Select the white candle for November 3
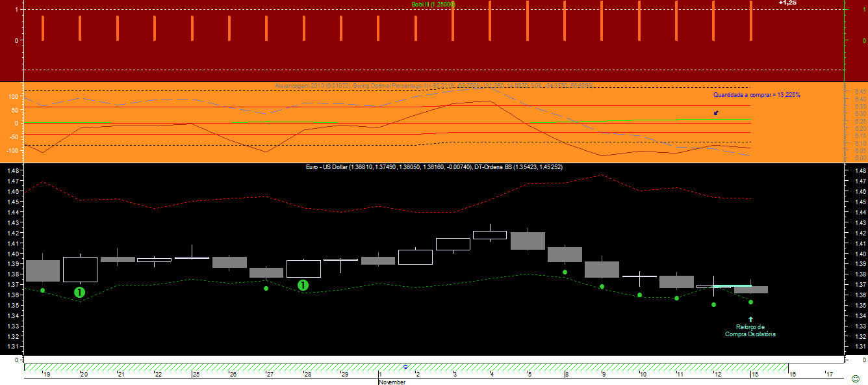Screen dimensions: 868x385 [x=453, y=244]
